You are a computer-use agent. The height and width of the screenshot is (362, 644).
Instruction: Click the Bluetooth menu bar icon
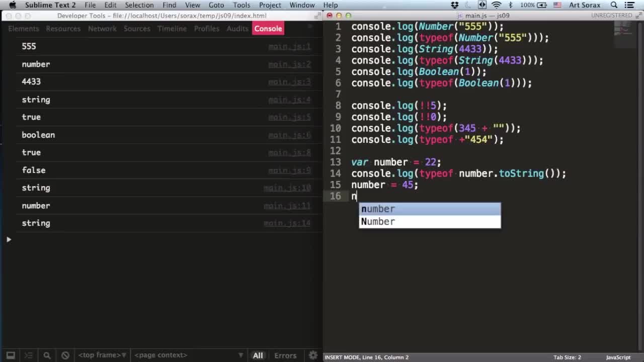pos(510,5)
